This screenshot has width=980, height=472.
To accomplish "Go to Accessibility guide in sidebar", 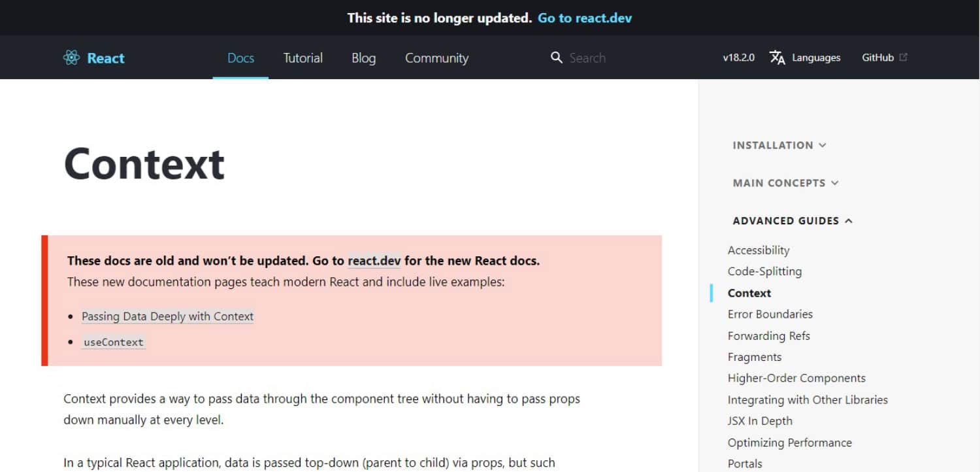I will pyautogui.click(x=759, y=250).
